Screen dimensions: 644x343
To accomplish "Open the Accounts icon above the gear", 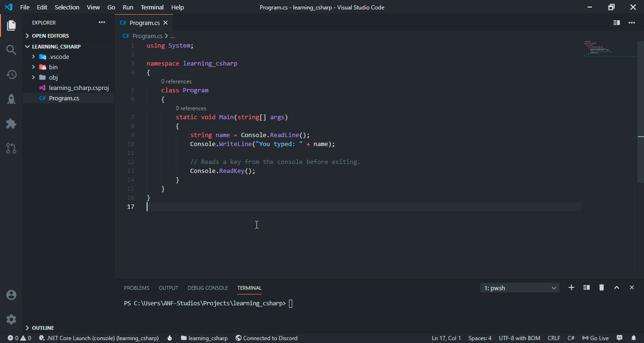I will pos(11,295).
